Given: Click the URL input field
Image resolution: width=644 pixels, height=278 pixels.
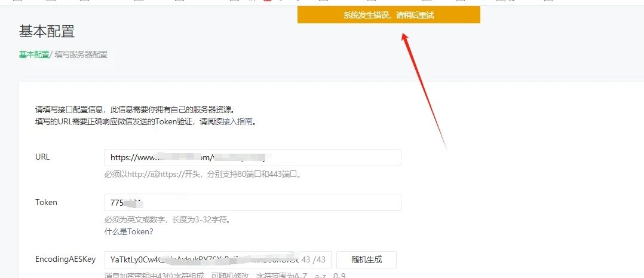Looking at the screenshot, I should 253,157.
